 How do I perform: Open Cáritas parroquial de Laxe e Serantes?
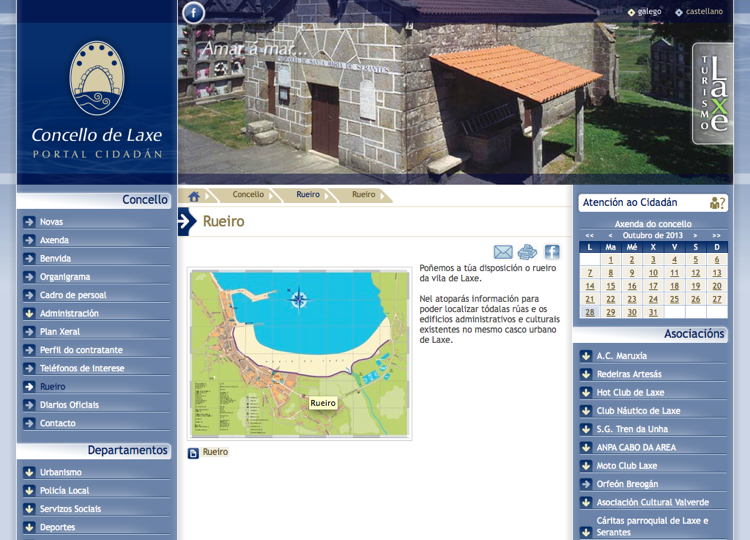pos(652,527)
